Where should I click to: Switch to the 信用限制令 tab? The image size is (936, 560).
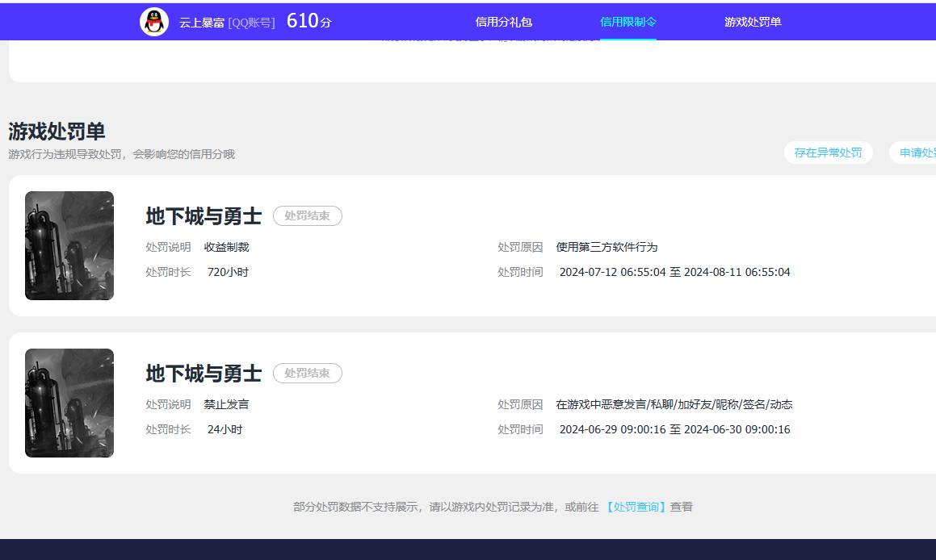(x=628, y=22)
